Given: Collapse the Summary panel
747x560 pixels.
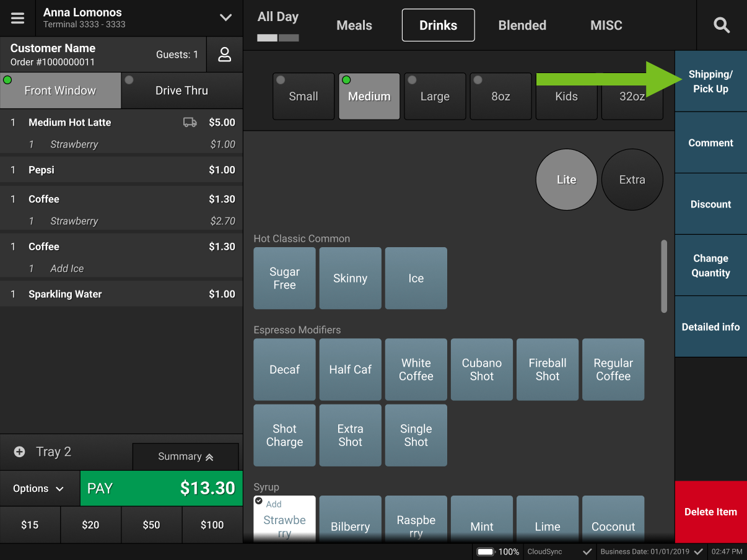Looking at the screenshot, I should 185,457.
